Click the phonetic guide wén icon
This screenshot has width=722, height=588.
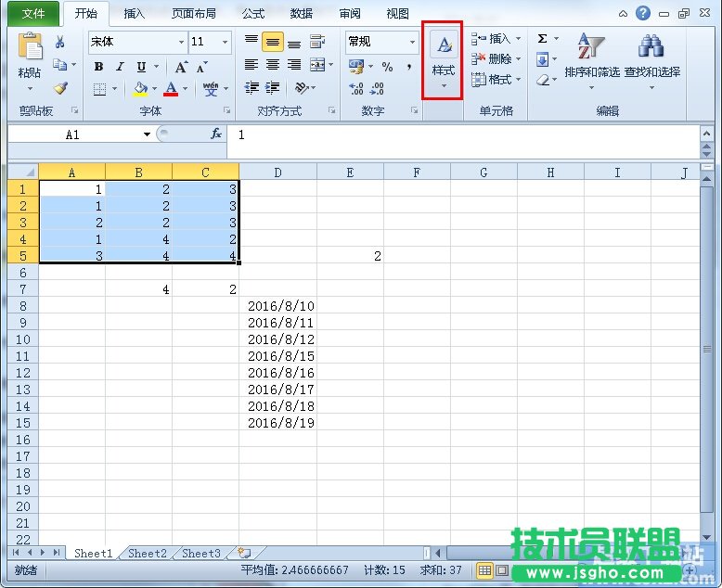point(211,88)
